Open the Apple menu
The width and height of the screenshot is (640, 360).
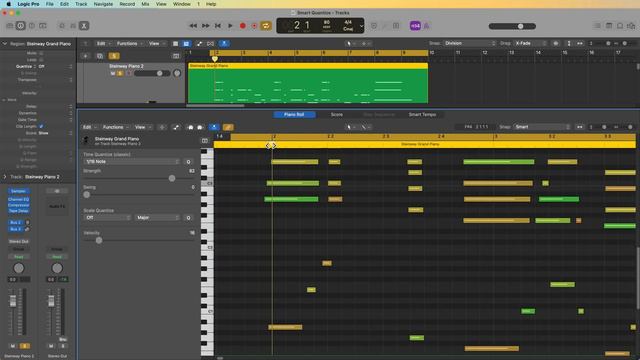8,4
